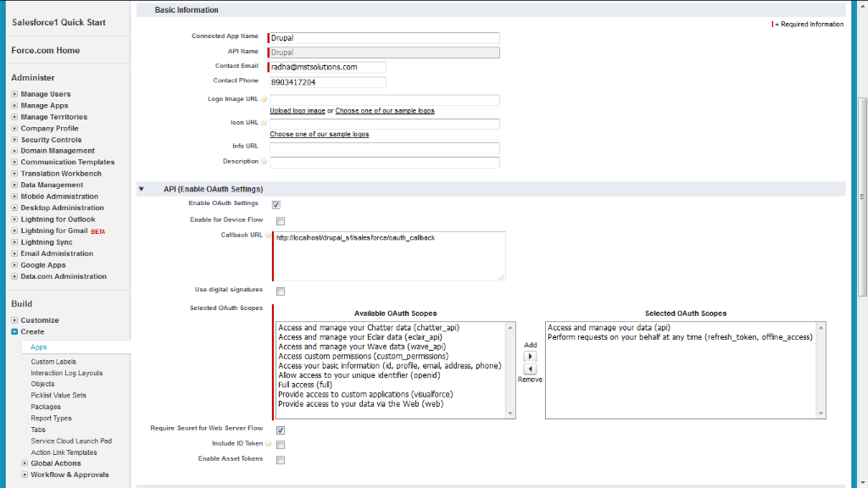Screen dimensions: 868x488
Task: Expand Translation Workbench node
Action: 14,174
